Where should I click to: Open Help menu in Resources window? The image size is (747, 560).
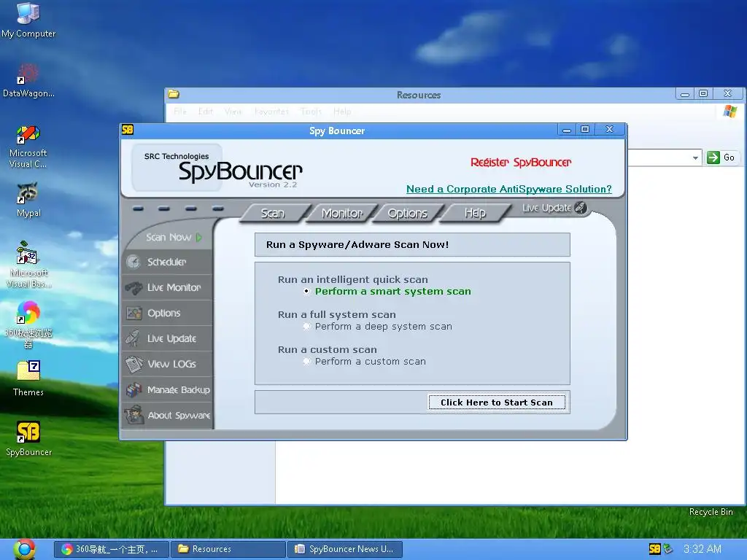tap(342, 112)
